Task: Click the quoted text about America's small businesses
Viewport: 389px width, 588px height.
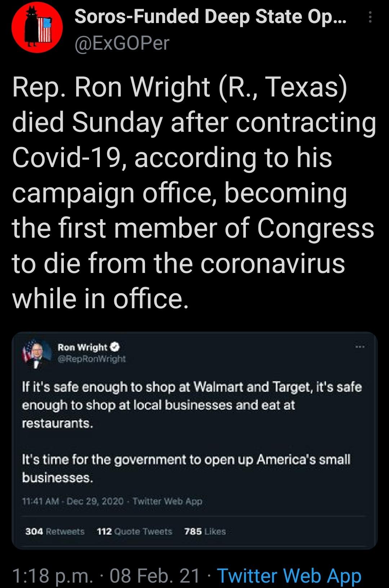Action: [x=186, y=468]
